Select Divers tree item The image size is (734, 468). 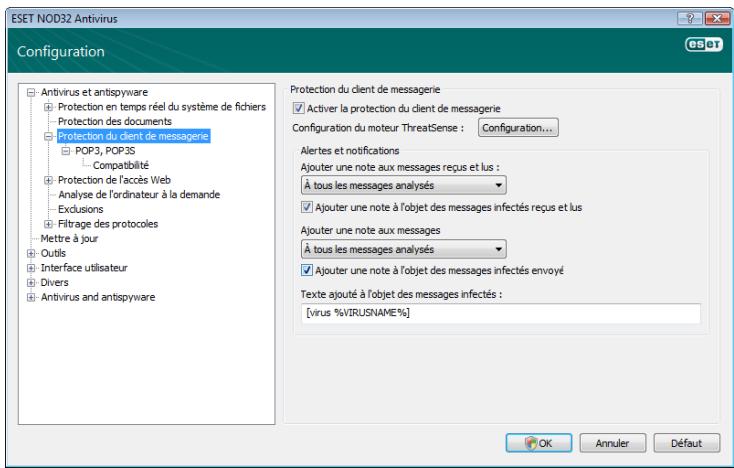click(x=54, y=283)
